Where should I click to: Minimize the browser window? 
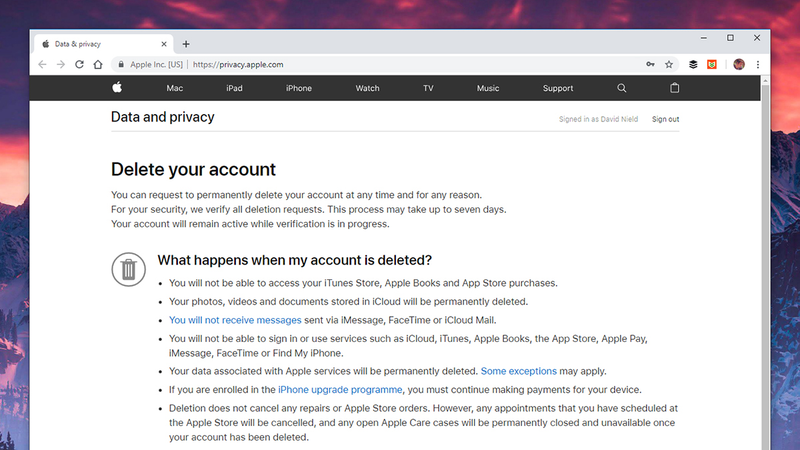click(704, 38)
